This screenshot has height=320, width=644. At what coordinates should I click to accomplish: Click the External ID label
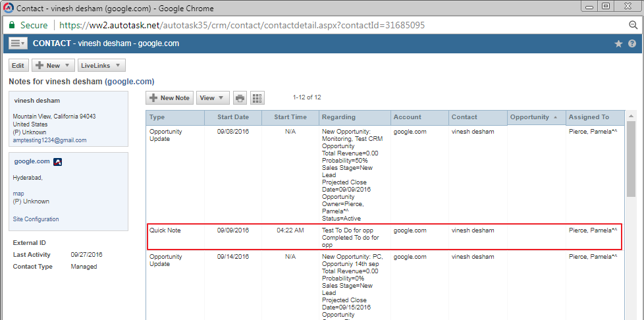[30, 243]
